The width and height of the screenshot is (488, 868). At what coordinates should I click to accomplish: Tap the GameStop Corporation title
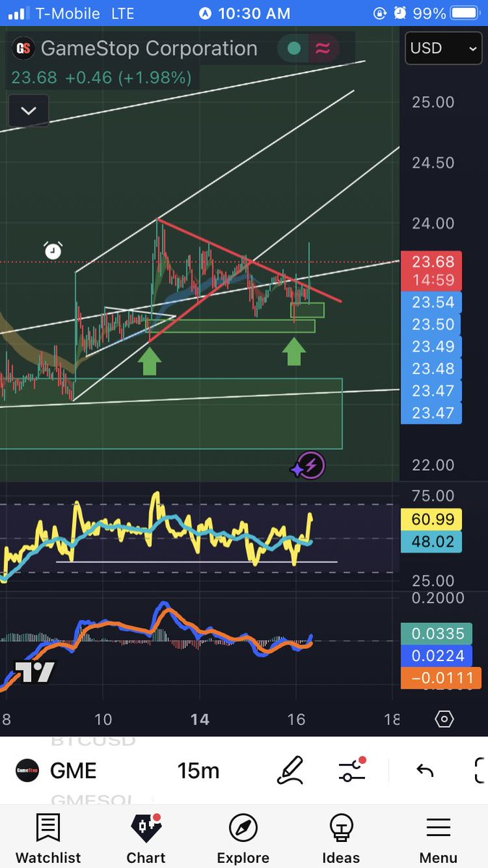149,48
